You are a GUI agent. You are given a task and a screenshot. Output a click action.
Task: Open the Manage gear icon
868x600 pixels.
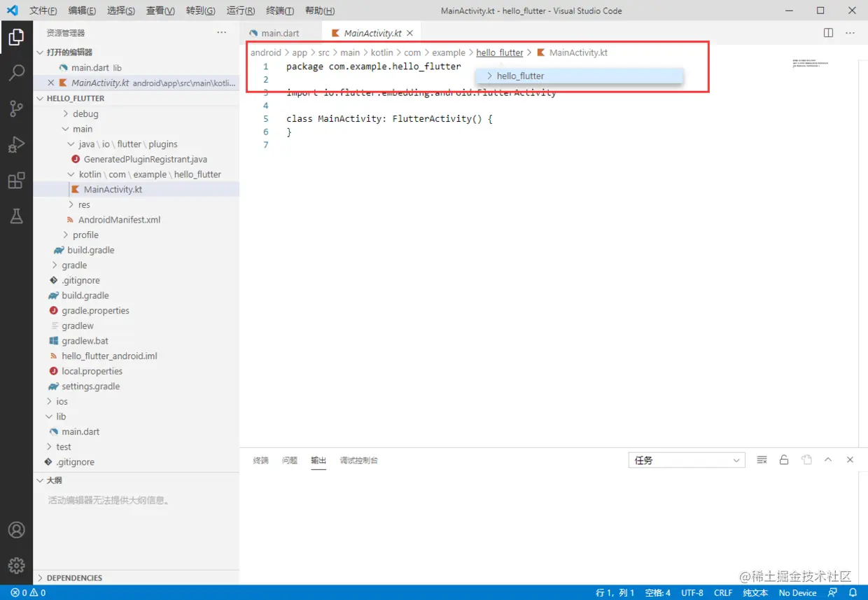point(16,565)
